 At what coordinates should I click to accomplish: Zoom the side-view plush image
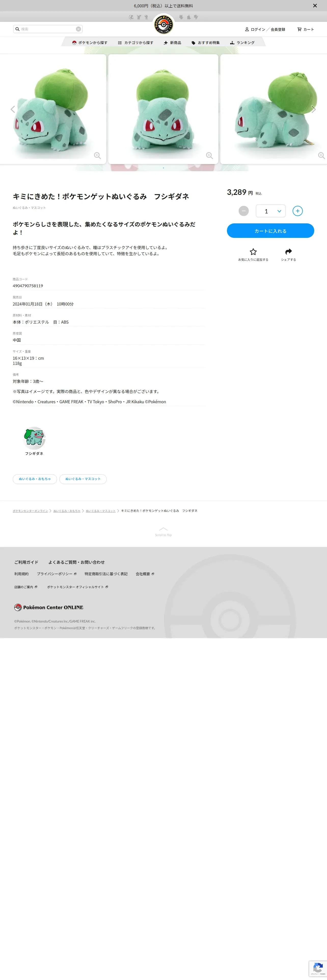[321, 156]
